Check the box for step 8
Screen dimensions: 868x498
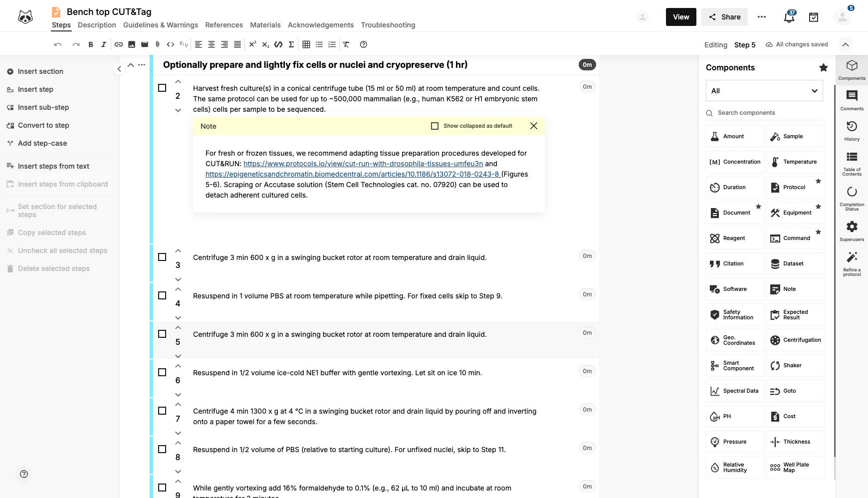162,449
